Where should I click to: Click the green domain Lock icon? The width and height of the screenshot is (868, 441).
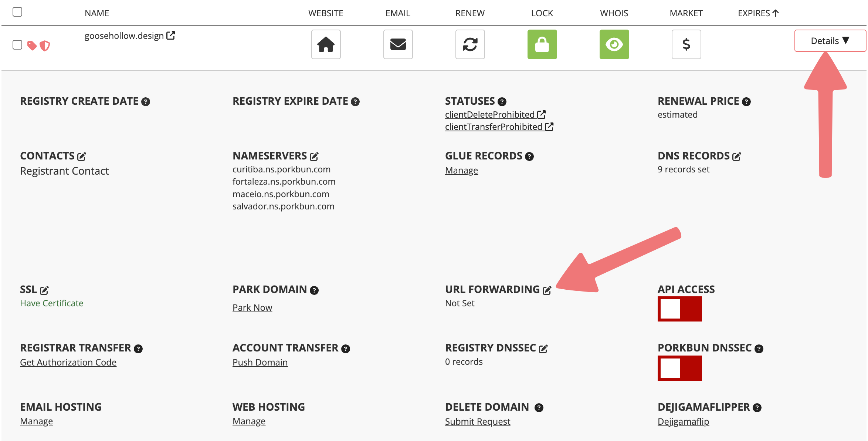(542, 44)
